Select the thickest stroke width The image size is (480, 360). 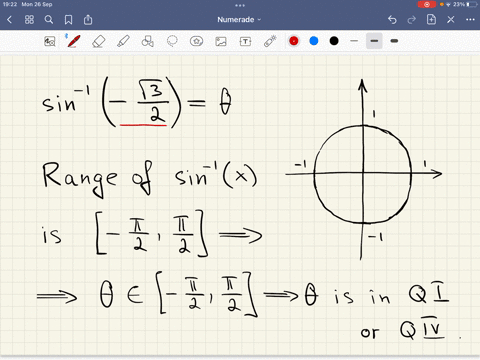[x=394, y=41]
